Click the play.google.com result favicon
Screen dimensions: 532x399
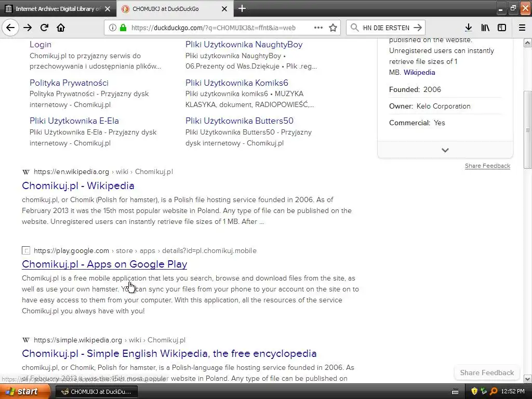coord(26,251)
